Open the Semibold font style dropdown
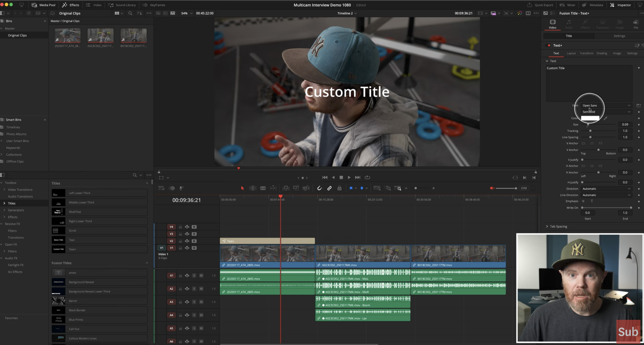Screen dimensions: 644x345 606,112
